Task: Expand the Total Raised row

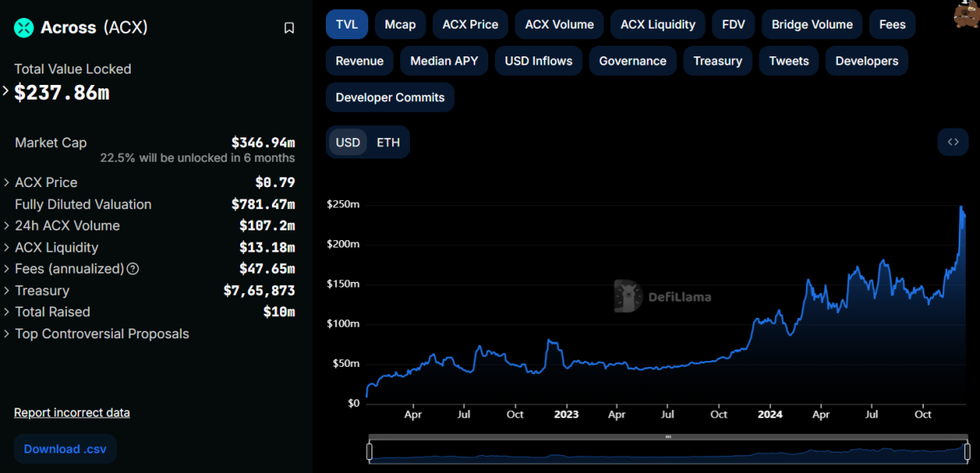Action: click(7, 312)
